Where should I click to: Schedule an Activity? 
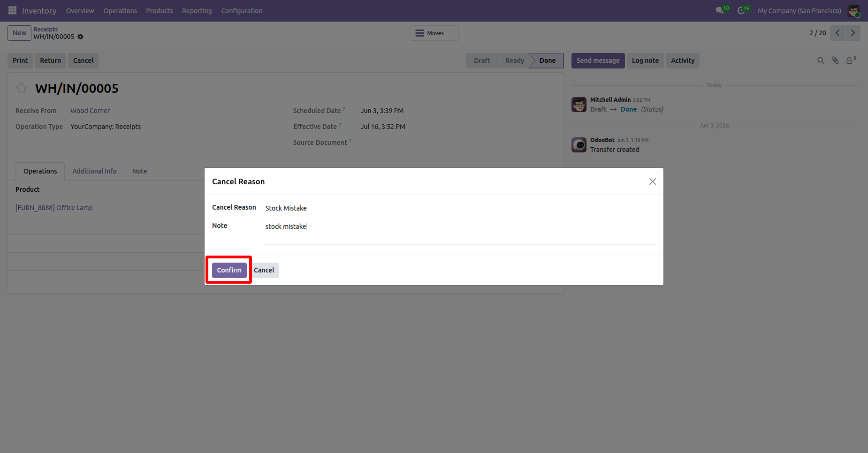(x=683, y=60)
